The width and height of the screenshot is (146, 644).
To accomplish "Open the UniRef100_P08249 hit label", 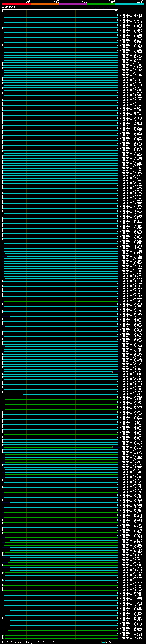I will click(131, 422).
